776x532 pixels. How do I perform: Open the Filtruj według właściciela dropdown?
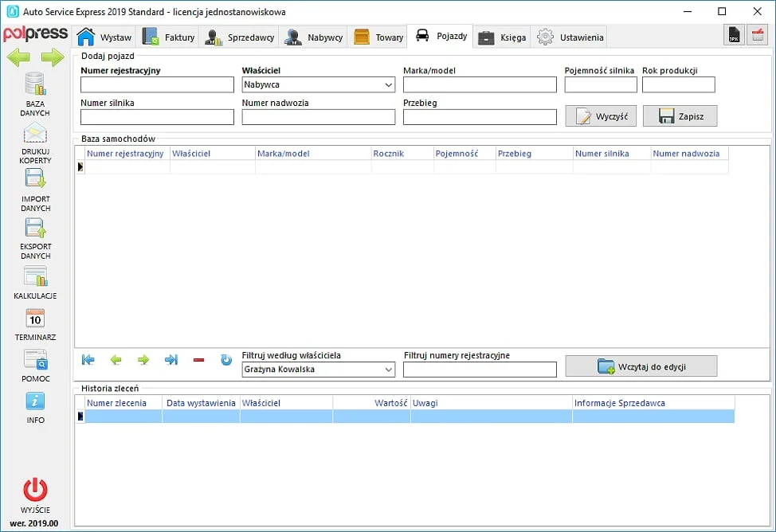pos(389,370)
